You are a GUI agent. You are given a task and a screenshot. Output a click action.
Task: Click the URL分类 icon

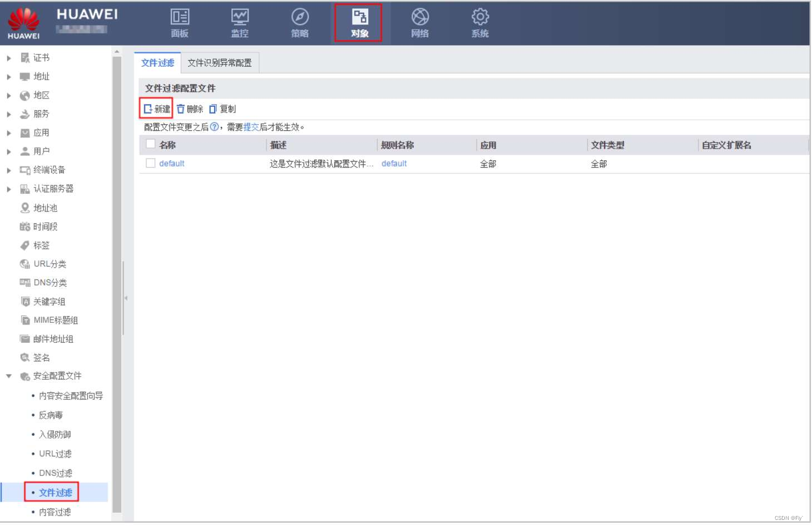coord(25,264)
